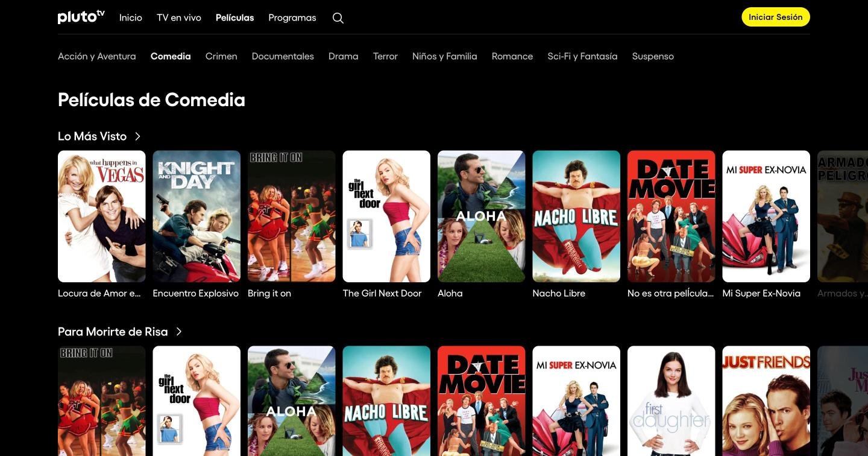Open Date Movie poster in Lo Más Visto

tap(671, 217)
